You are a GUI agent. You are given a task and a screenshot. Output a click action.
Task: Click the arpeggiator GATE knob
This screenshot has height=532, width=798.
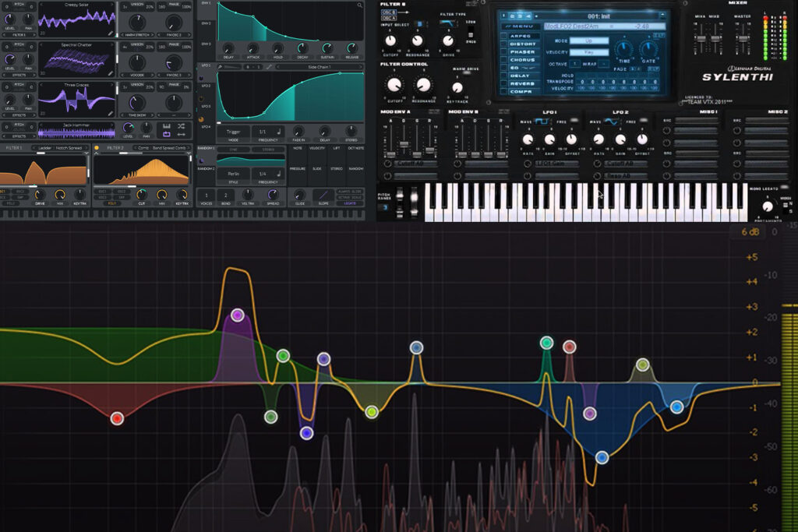click(648, 49)
